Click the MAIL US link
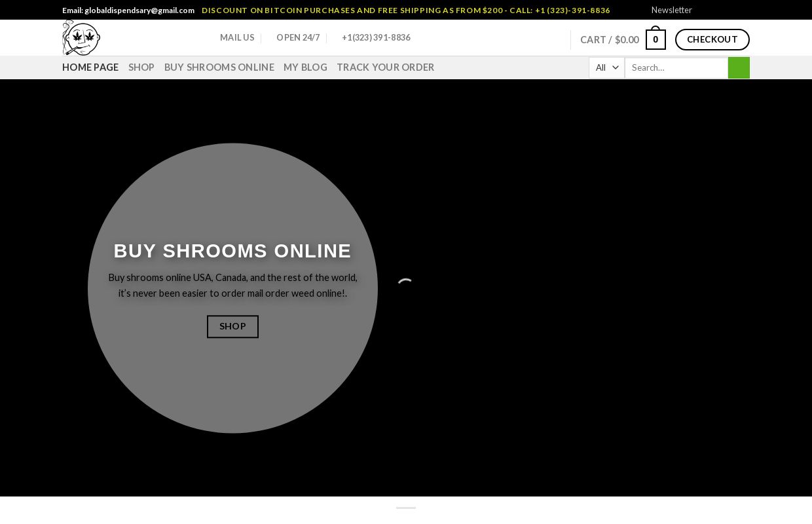Image resolution: width=812 pixels, height=524 pixels. [237, 37]
